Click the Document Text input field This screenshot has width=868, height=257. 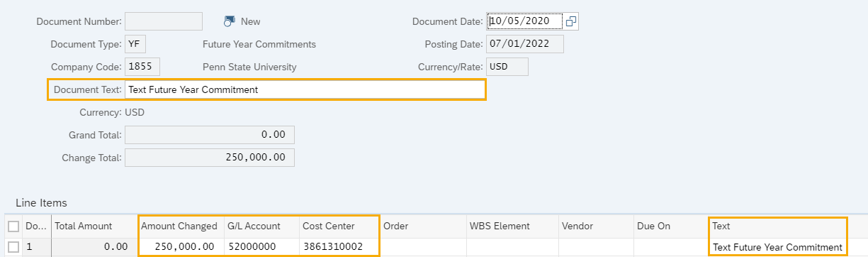click(305, 89)
